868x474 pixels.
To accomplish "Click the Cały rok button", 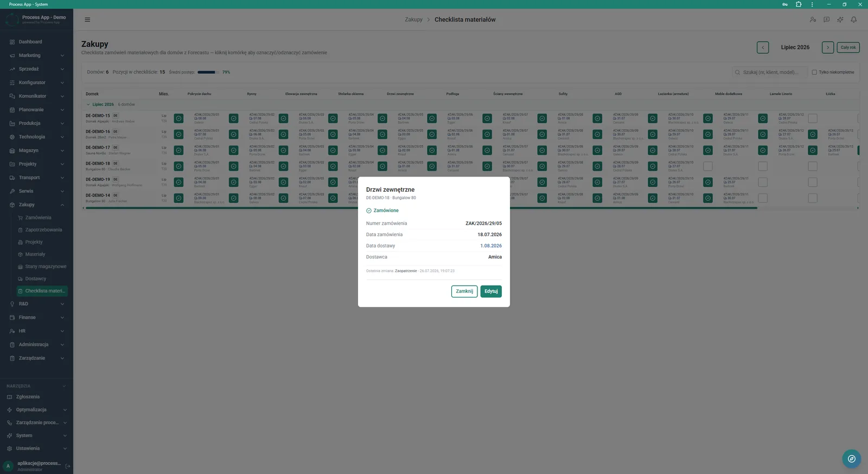I will pos(848,48).
